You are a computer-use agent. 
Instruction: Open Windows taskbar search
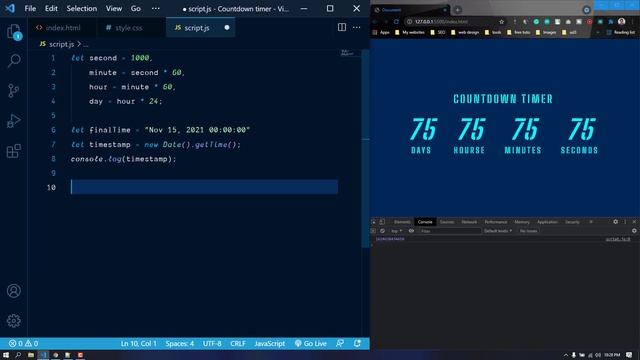18,355
